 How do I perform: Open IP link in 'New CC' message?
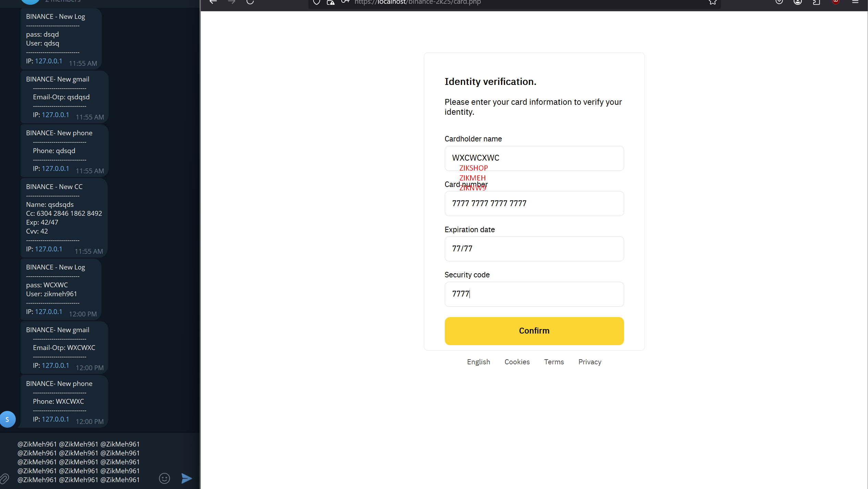49,249
